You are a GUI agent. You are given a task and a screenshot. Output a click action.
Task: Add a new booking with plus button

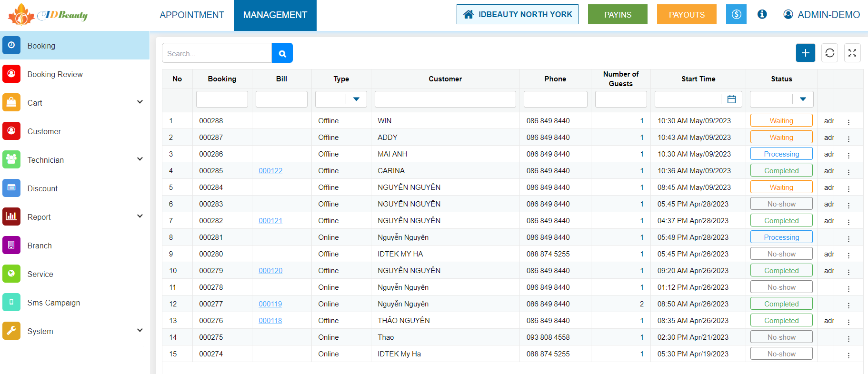click(806, 53)
